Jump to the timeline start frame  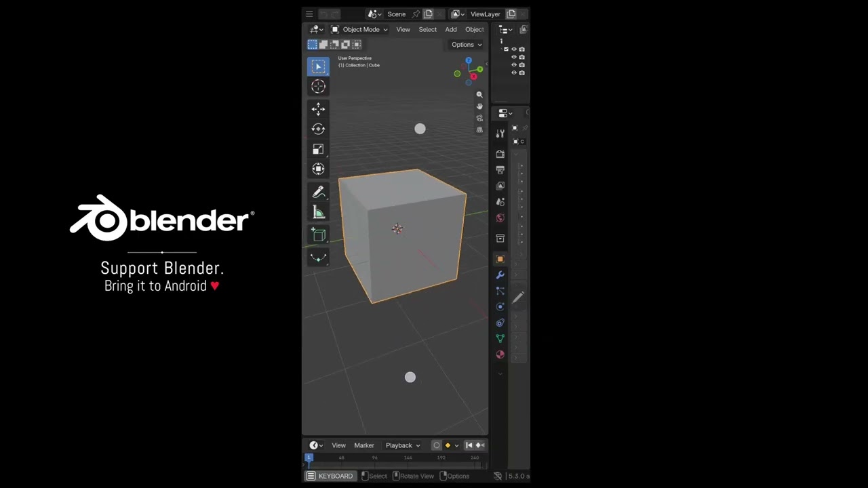pyautogui.click(x=469, y=445)
